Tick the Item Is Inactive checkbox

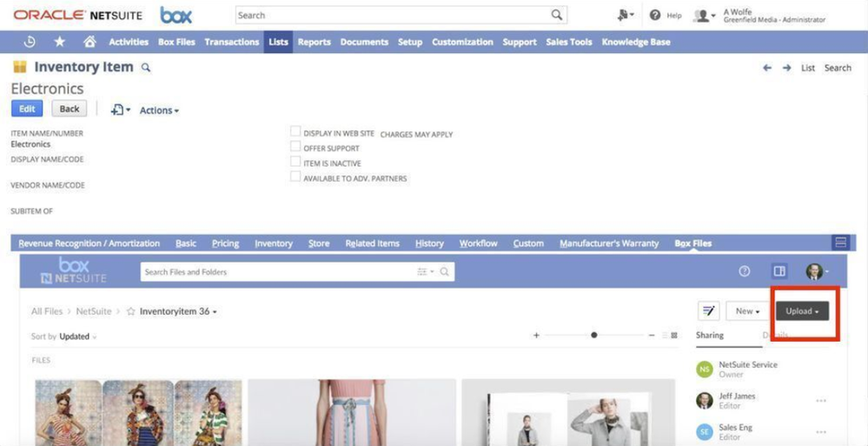(295, 162)
